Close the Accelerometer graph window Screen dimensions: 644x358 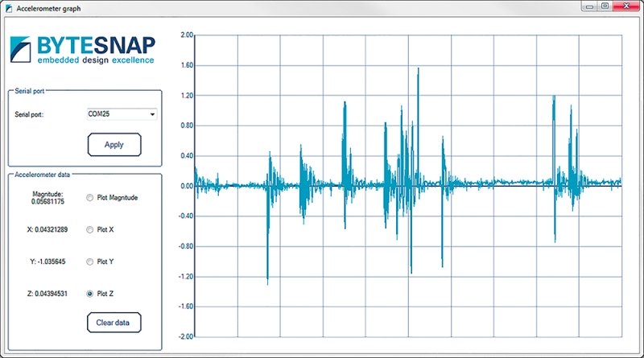pyautogui.click(x=626, y=6)
